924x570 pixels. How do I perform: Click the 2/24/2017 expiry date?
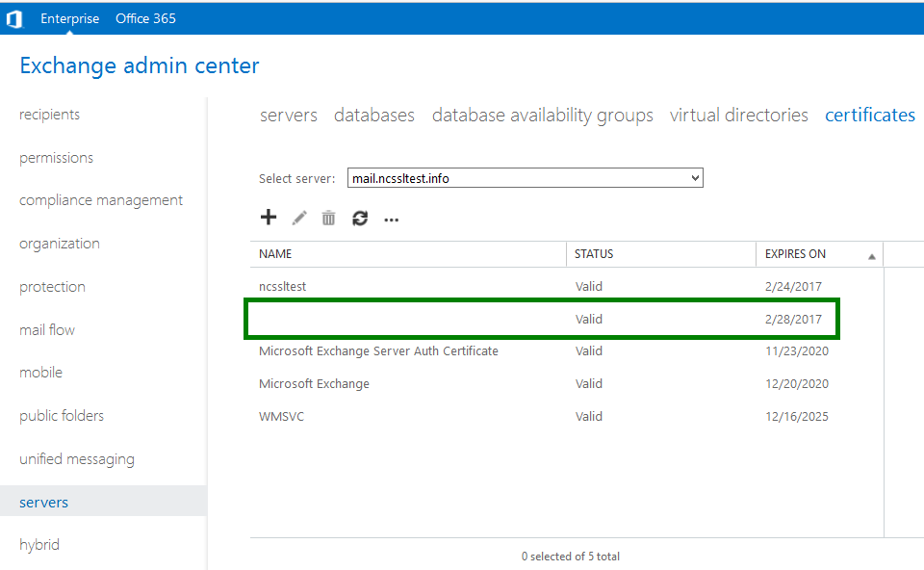point(793,287)
